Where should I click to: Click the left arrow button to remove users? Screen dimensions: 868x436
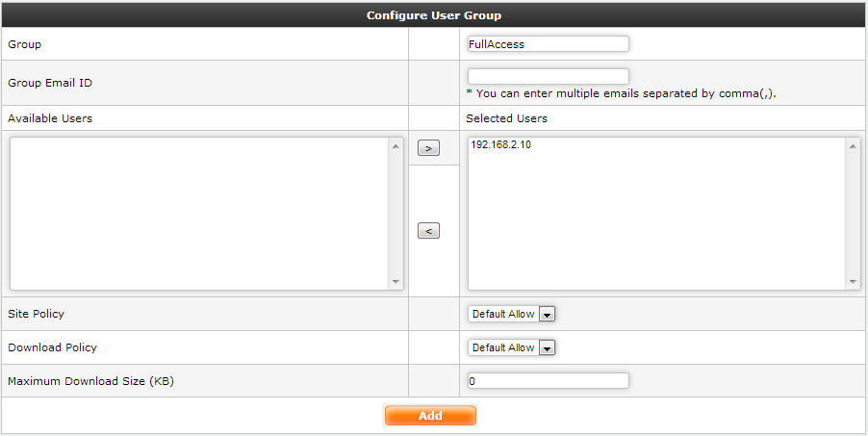pos(428,231)
